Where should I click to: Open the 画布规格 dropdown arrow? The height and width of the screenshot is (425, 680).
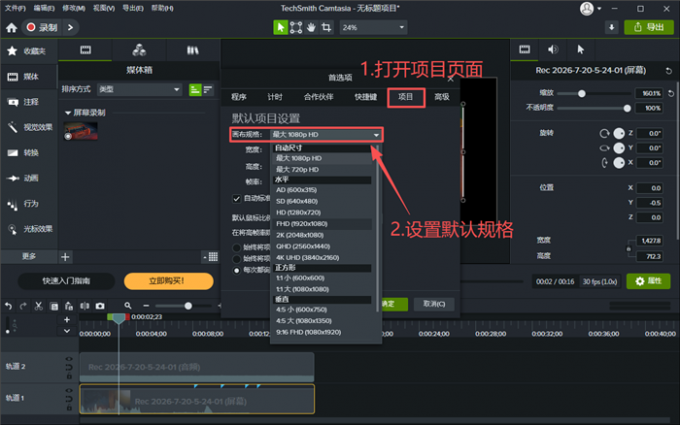point(376,135)
